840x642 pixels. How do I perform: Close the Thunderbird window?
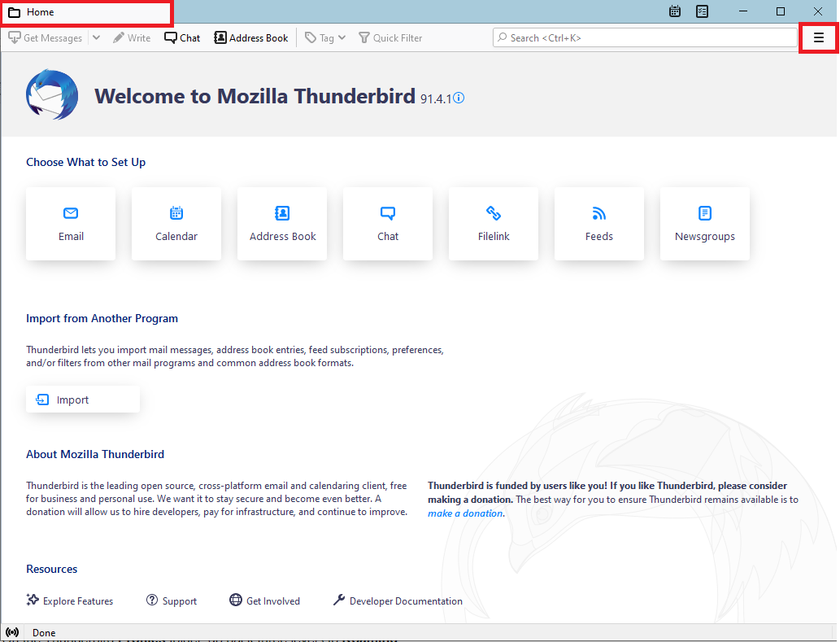click(x=817, y=11)
